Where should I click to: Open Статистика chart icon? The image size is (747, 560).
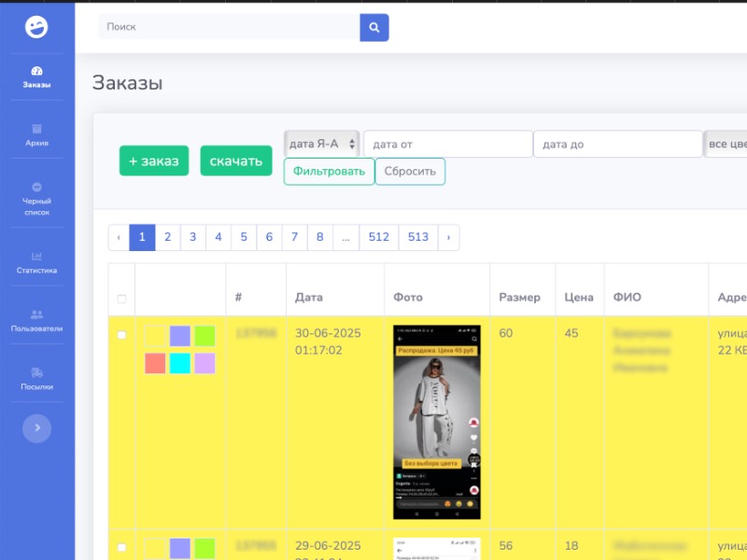(x=36, y=257)
